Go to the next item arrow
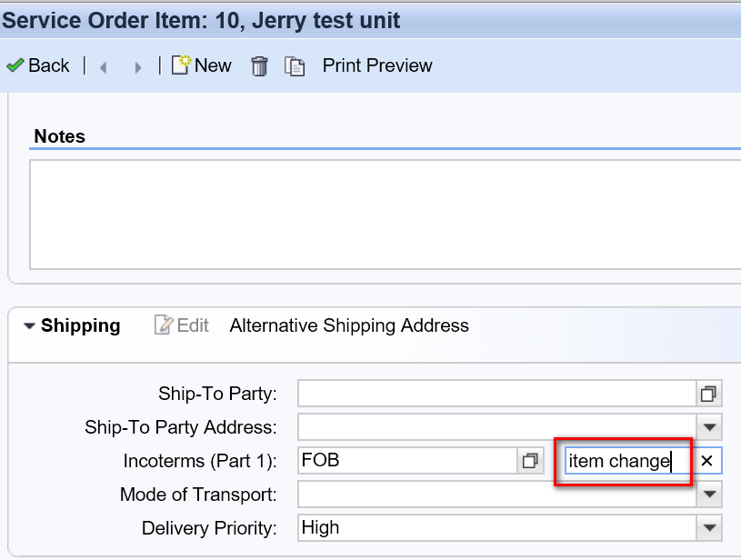Viewport: 741px width, 560px height. (x=138, y=66)
